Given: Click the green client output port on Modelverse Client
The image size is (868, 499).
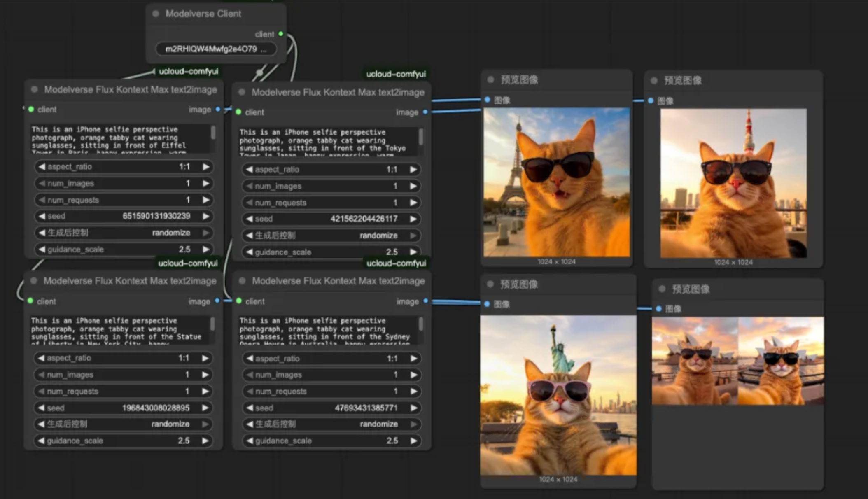Looking at the screenshot, I should 281,34.
